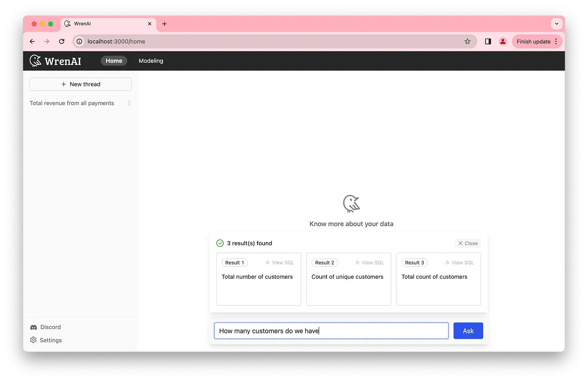Open Discord link in sidebar
588x382 pixels.
[x=46, y=327]
